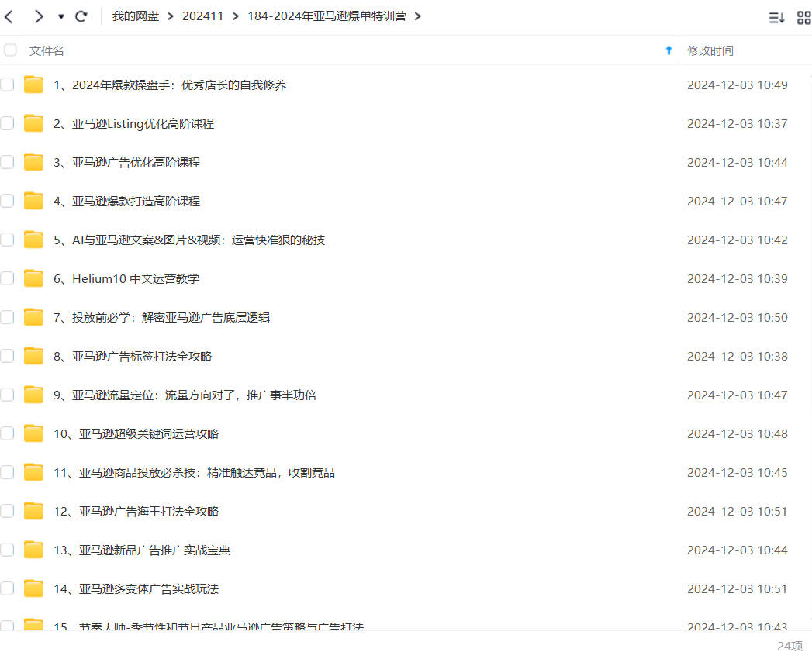Check box for 11、亚马逊商品投放必杀技 folder
The width and height of the screenshot is (812, 659).
(7, 472)
